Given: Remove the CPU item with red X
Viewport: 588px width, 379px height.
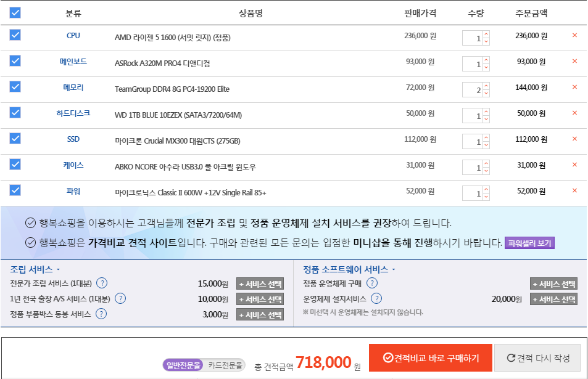Looking at the screenshot, I should pos(574,35).
